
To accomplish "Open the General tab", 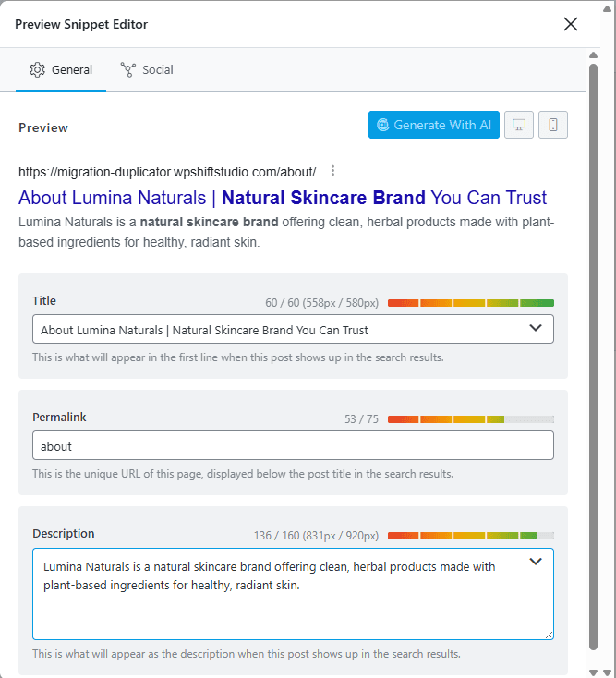I will (61, 70).
